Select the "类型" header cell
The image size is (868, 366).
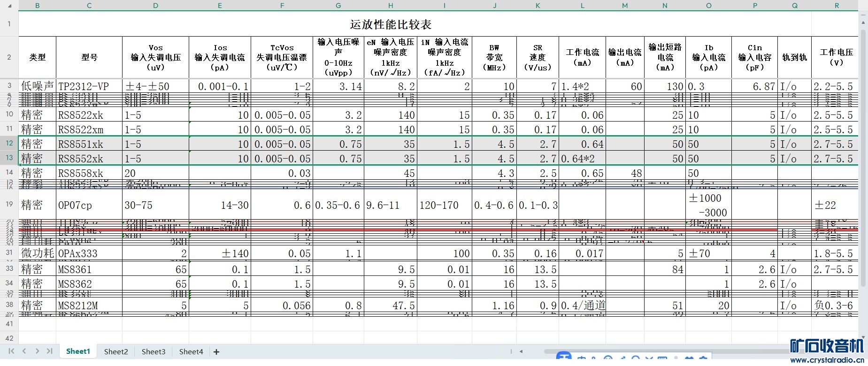pyautogui.click(x=38, y=57)
